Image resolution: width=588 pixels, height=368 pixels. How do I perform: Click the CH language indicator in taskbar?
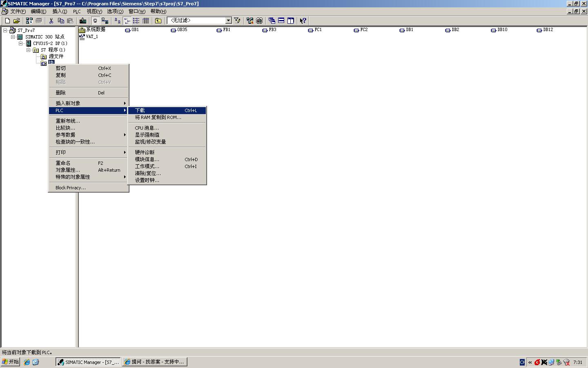tap(522, 362)
